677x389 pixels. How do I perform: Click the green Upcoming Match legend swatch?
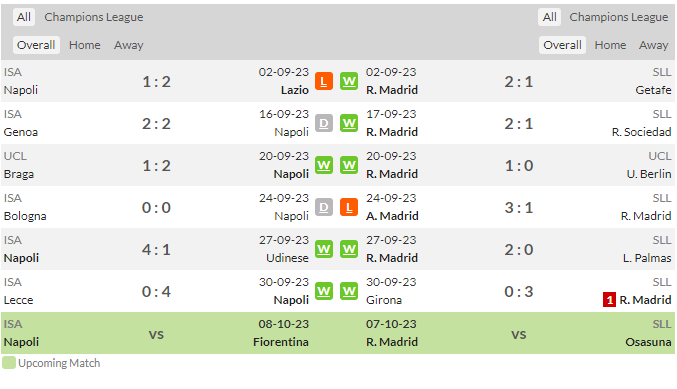(x=9, y=363)
